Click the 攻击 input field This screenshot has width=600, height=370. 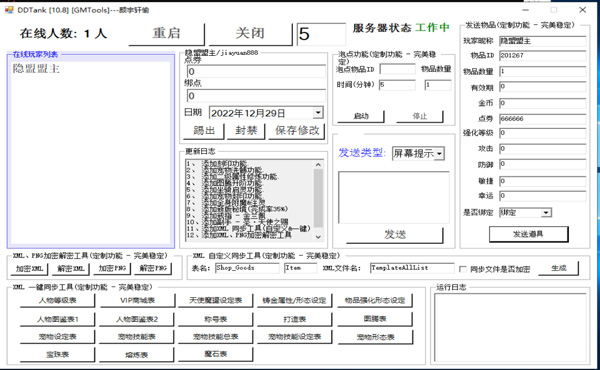pyautogui.click(x=543, y=148)
